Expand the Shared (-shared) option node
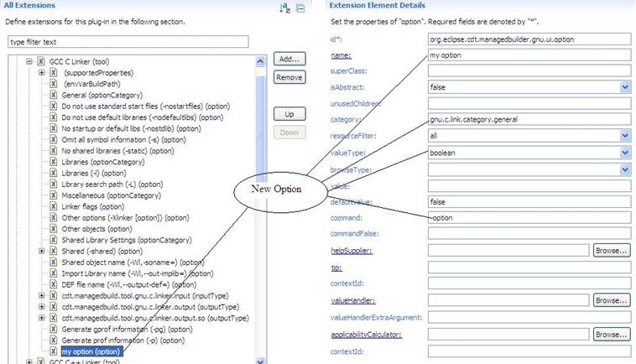The image size is (636, 364). coord(41,251)
